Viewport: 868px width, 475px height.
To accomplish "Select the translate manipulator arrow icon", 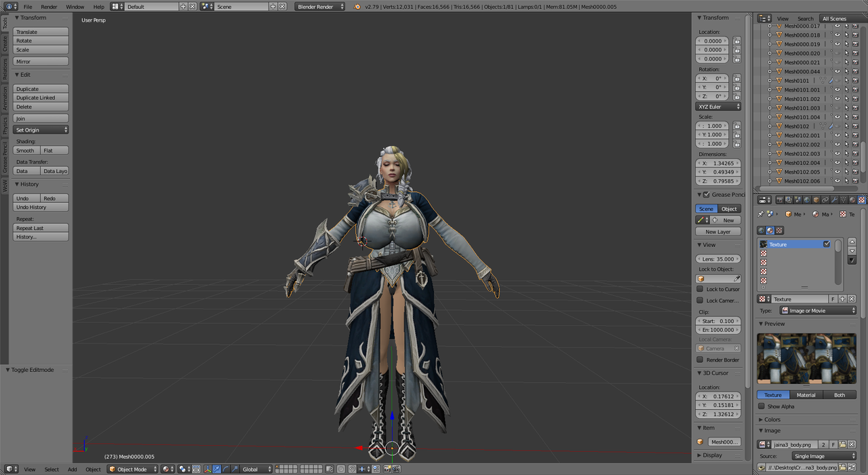I will (216, 469).
